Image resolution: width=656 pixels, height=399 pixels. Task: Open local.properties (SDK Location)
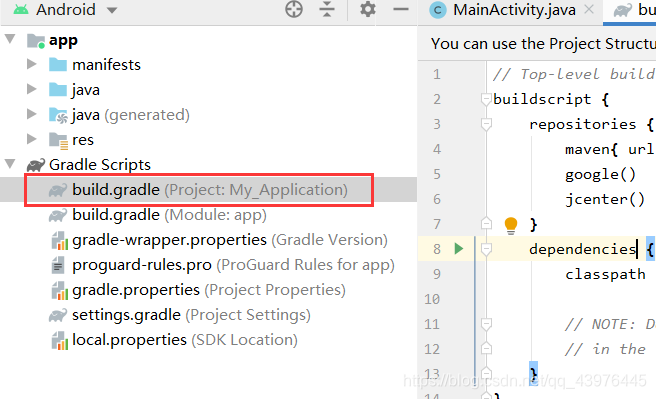tap(184, 340)
